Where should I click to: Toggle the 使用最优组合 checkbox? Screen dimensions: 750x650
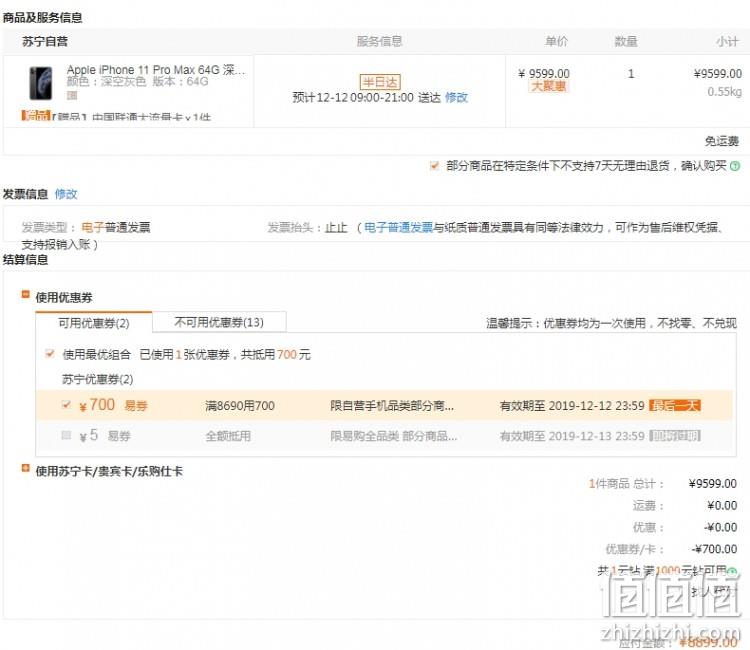pos(50,354)
